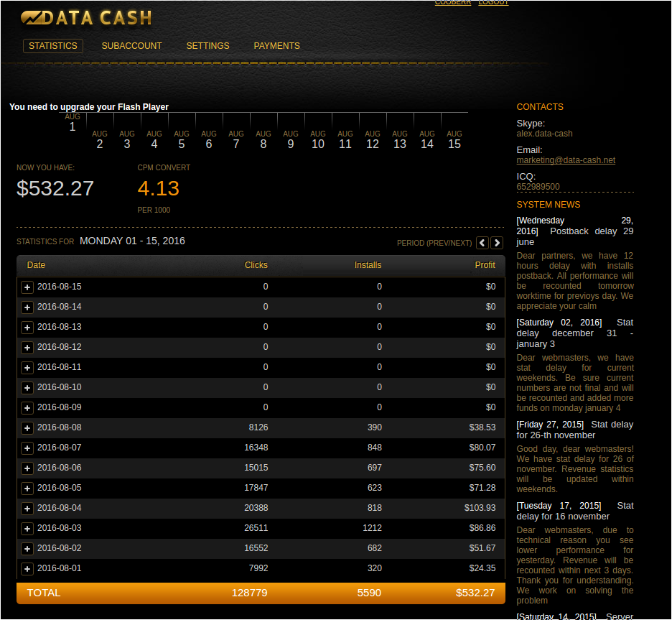
Task: Expand the 2016-08-14 row
Action: click(x=27, y=307)
